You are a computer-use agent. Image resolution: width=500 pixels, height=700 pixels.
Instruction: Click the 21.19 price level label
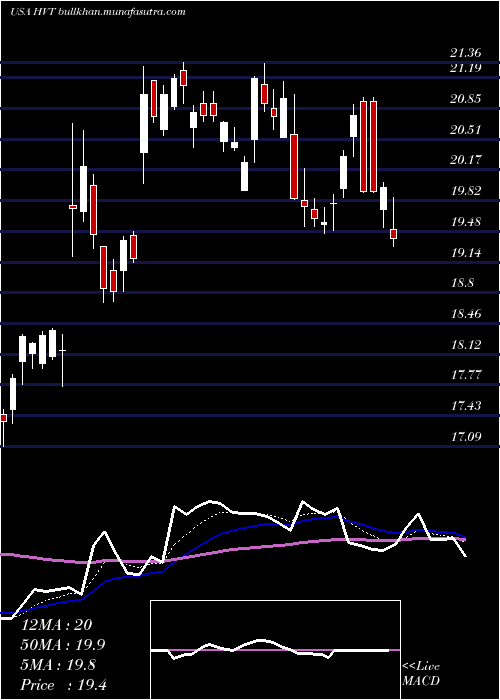tap(466, 68)
